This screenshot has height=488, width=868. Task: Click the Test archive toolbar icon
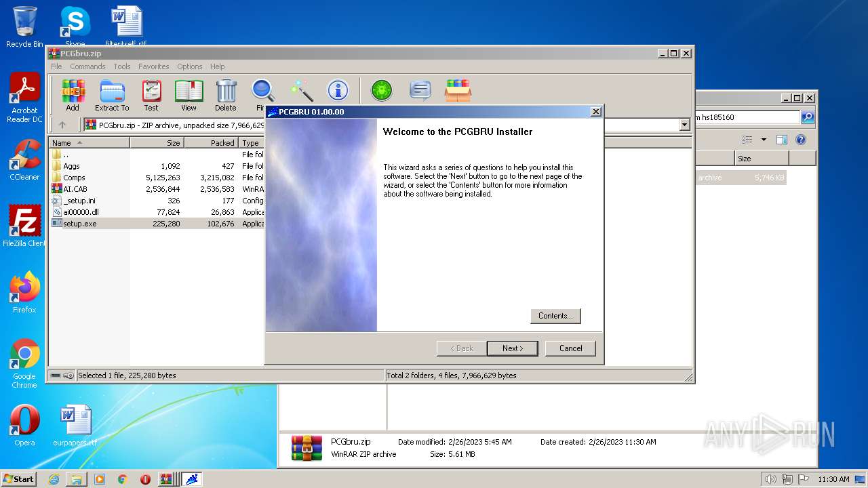[x=151, y=95]
